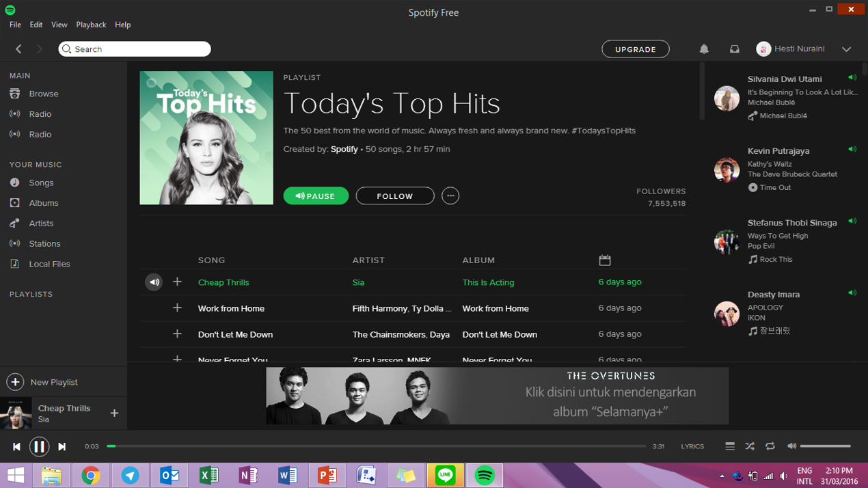
Task: Open the View menu
Action: [x=59, y=25]
